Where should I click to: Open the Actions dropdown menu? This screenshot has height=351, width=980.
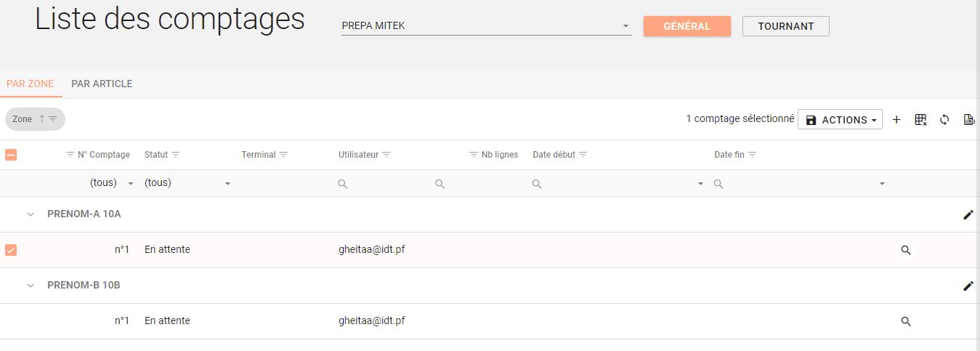(x=840, y=120)
